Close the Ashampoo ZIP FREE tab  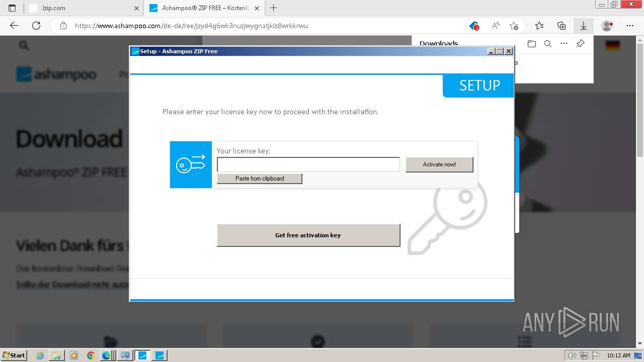[257, 8]
